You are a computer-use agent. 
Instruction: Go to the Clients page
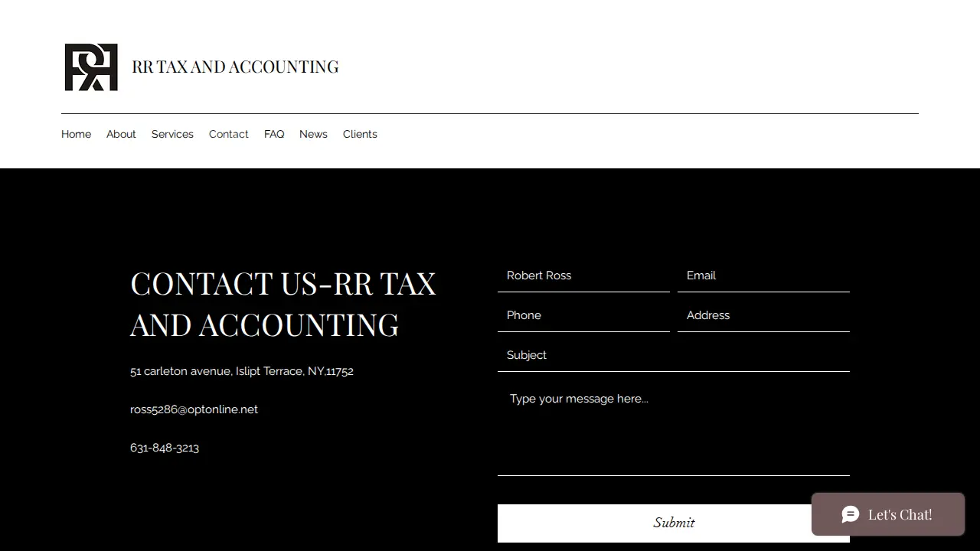tap(360, 134)
